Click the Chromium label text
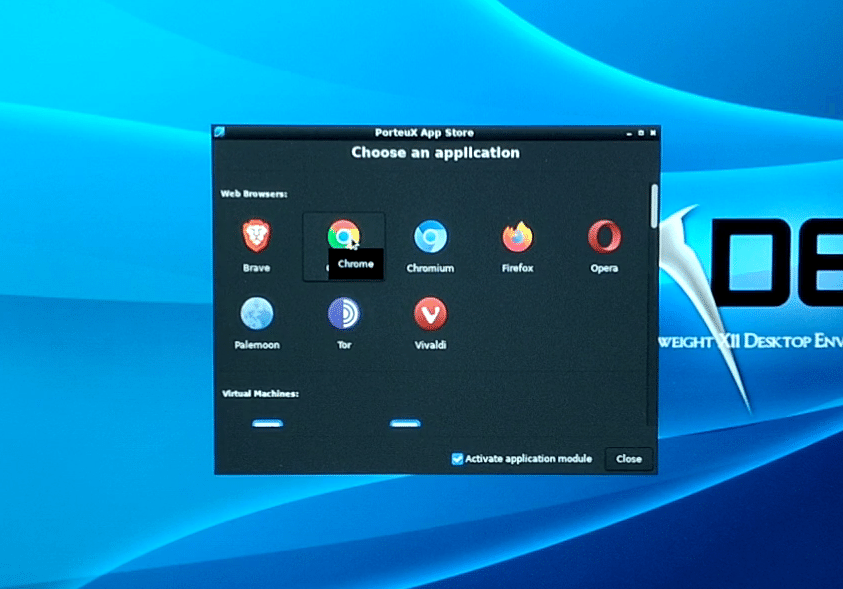The height and width of the screenshot is (589, 843). tap(430, 268)
